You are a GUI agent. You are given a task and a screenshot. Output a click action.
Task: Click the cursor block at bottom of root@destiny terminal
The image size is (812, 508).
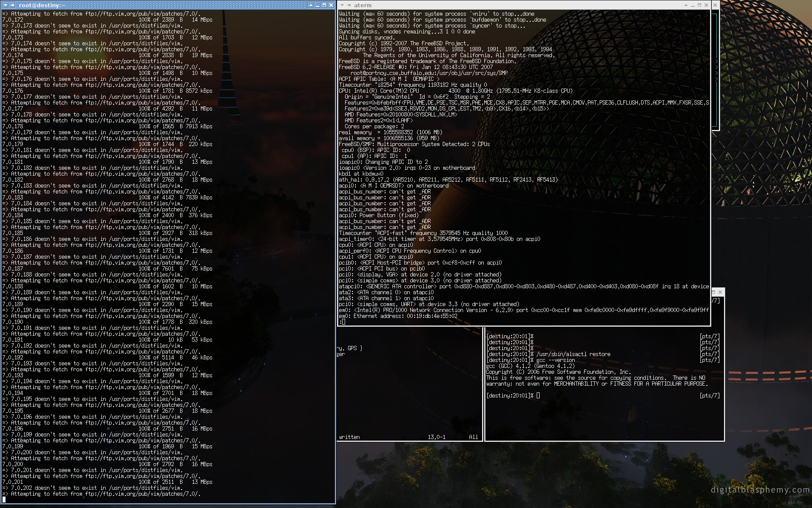(x=4, y=500)
